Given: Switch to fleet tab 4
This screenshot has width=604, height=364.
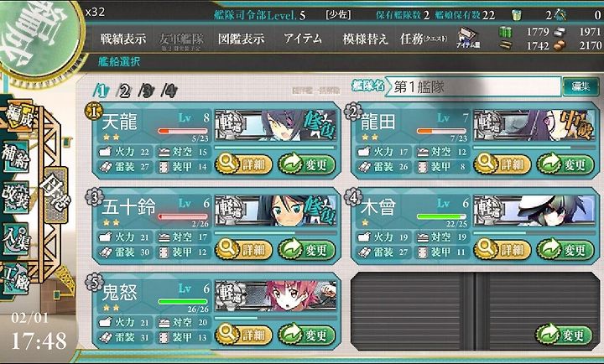Looking at the screenshot, I should click(169, 91).
